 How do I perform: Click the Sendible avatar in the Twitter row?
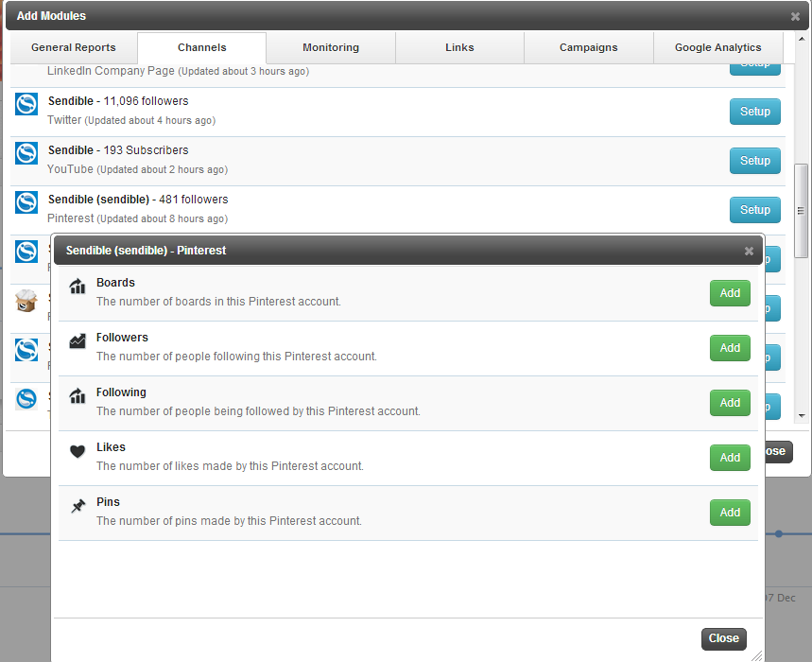[26, 104]
